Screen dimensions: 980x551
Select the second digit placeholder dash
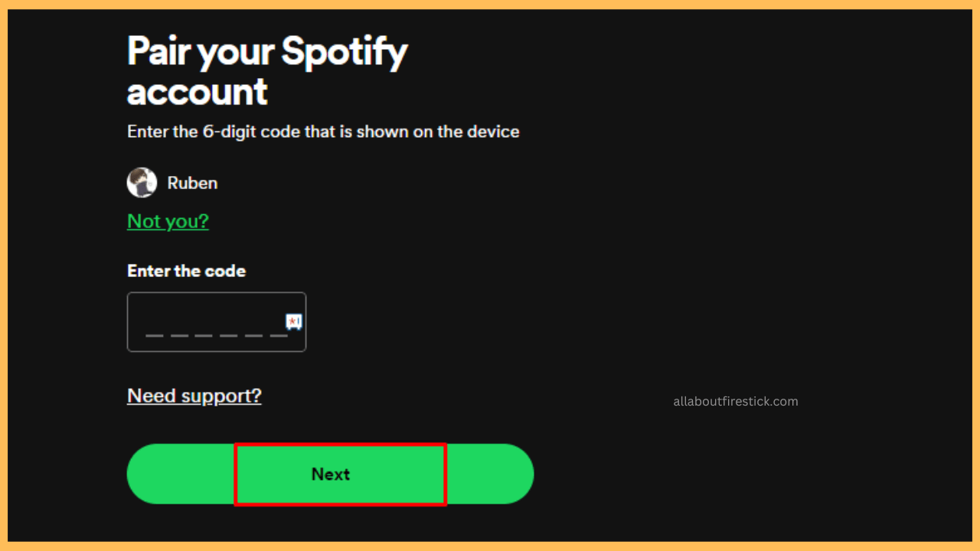pyautogui.click(x=179, y=334)
